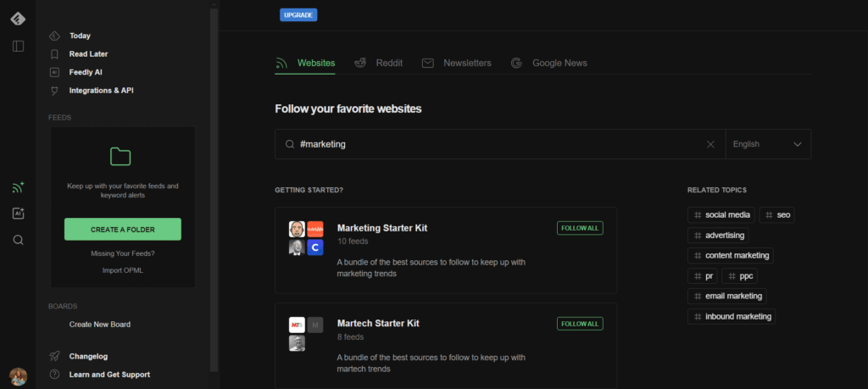
Task: Follow all Martech Starter Kit feeds
Action: click(580, 324)
